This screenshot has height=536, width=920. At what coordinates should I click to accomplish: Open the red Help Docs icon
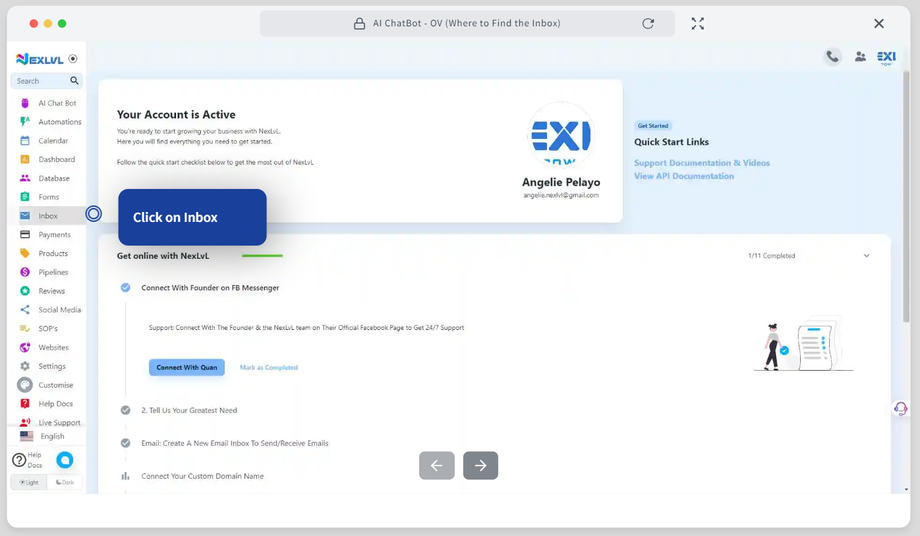tap(25, 403)
